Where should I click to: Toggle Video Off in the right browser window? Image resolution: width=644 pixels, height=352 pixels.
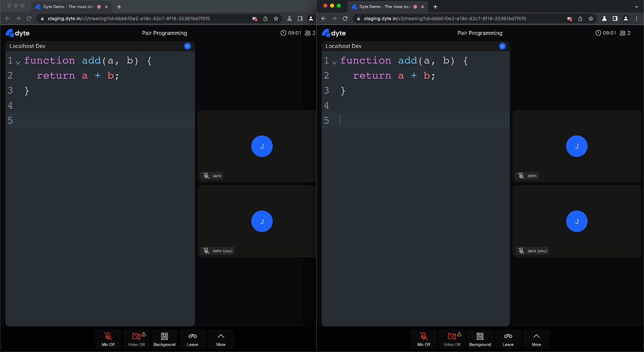(452, 339)
